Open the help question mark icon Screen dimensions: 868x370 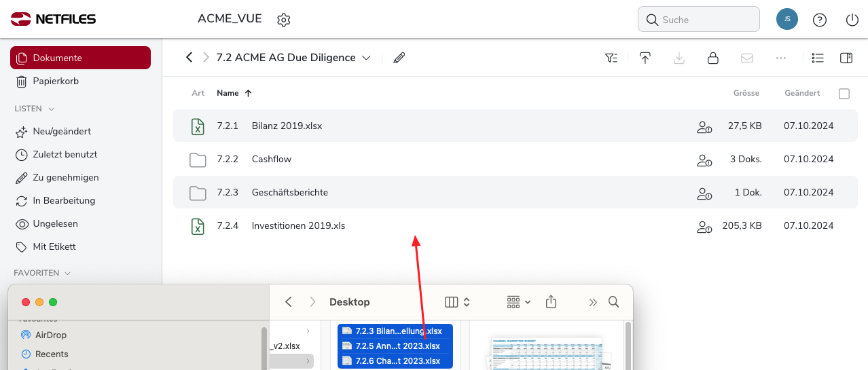[x=820, y=20]
